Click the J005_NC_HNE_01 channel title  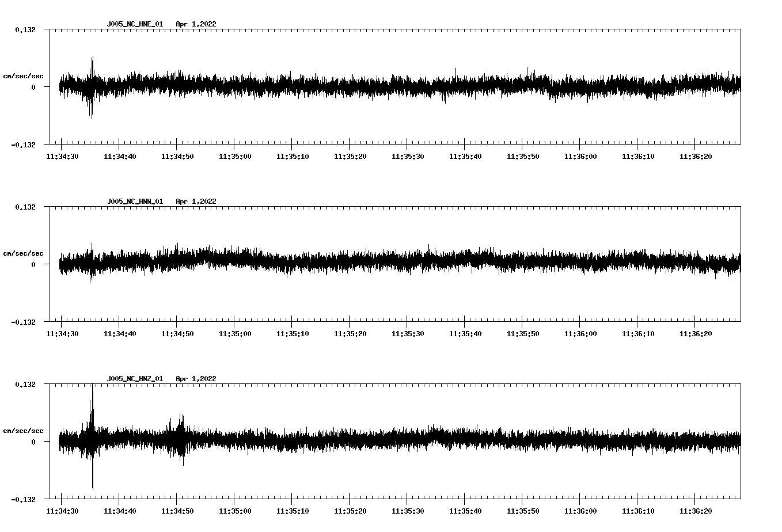click(x=135, y=24)
